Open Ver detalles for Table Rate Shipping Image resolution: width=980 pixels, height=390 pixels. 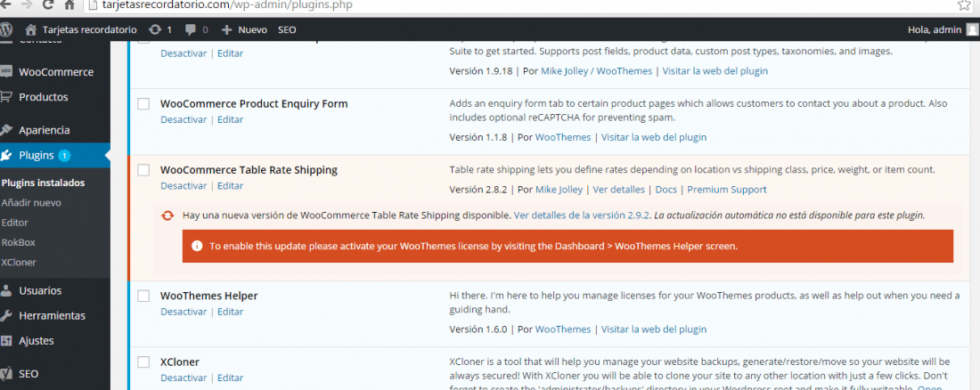tap(619, 190)
